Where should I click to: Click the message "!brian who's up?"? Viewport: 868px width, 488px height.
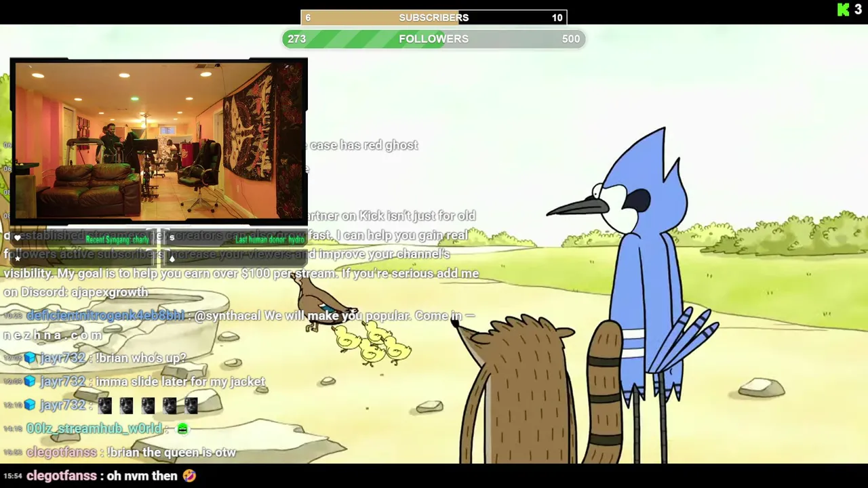pos(141,358)
